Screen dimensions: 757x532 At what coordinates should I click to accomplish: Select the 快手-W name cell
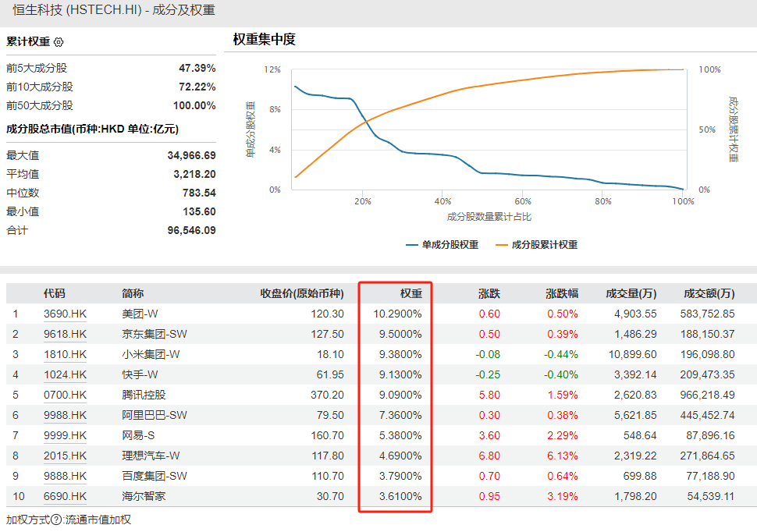tap(140, 374)
